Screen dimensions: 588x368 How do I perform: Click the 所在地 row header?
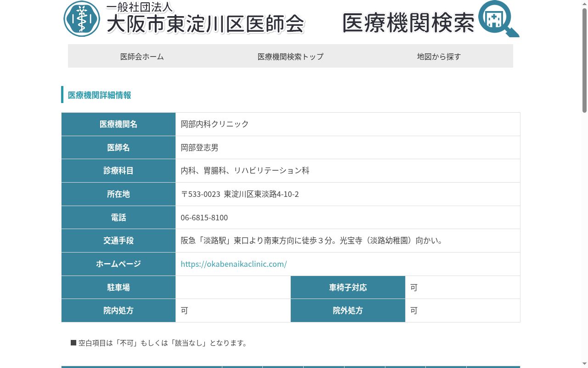click(119, 194)
